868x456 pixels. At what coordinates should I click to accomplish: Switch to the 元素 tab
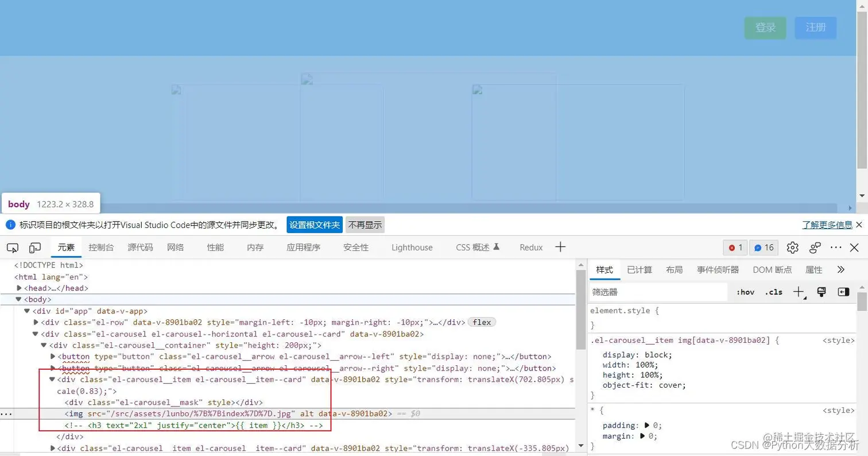tap(66, 248)
